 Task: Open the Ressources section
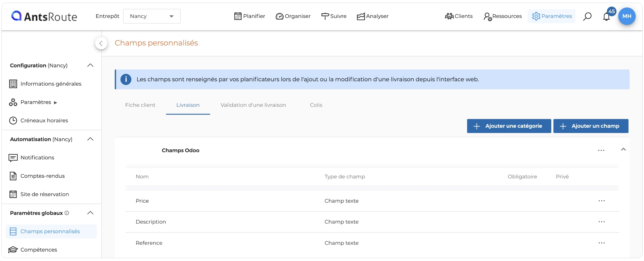[x=502, y=16]
